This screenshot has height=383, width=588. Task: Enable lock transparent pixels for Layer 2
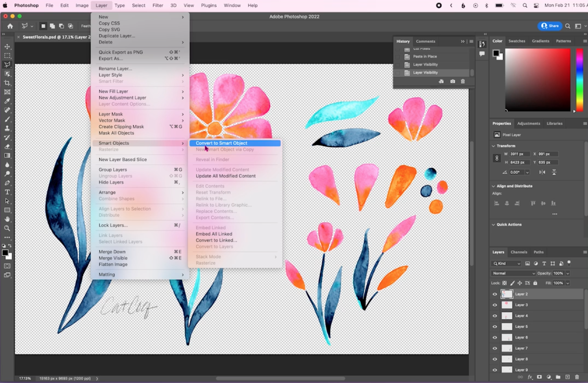point(504,283)
